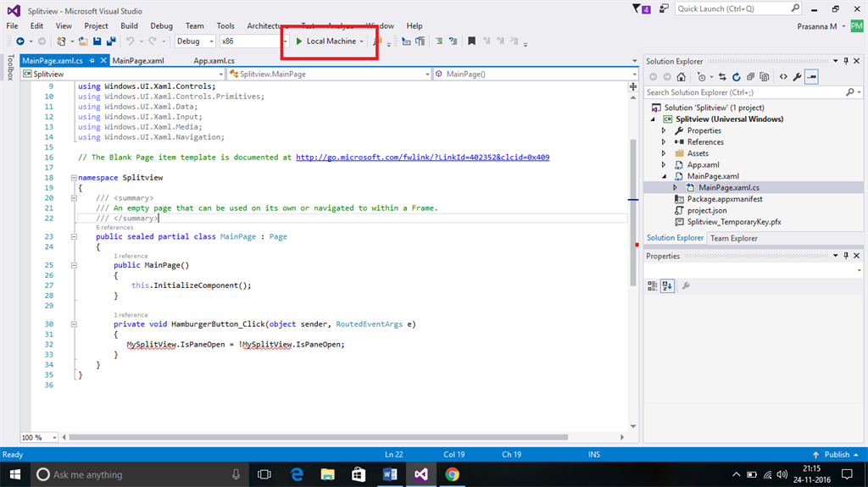Click the Undo toolbar icon
This screenshot has width=868, height=487.
[131, 41]
